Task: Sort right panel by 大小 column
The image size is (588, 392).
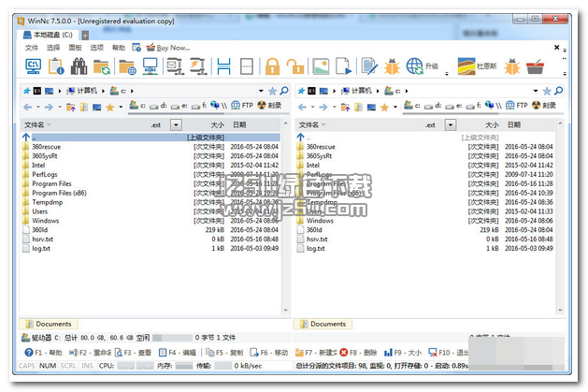Action: 492,125
